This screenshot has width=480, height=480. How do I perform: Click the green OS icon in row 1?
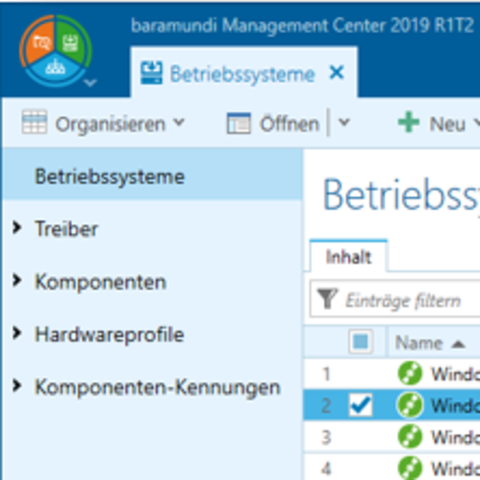pyautogui.click(x=410, y=373)
